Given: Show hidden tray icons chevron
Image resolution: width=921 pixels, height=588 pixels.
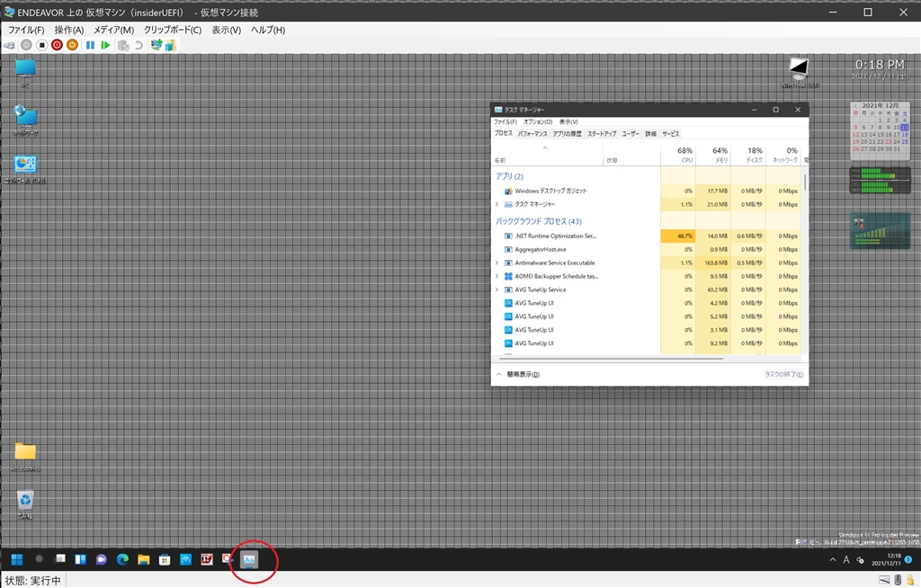Looking at the screenshot, I should click(832, 560).
